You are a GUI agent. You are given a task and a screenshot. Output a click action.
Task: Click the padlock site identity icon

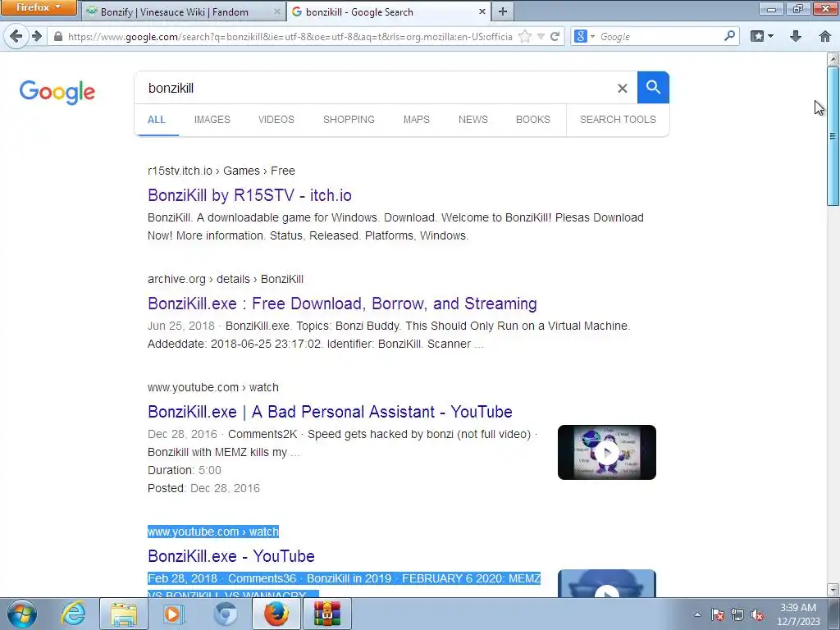58,36
